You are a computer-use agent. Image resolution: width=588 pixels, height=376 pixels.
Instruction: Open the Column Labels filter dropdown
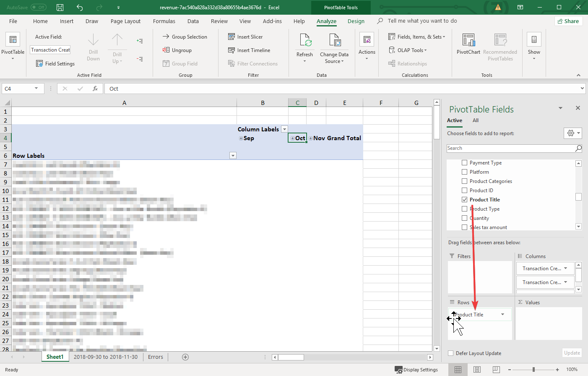(x=284, y=129)
